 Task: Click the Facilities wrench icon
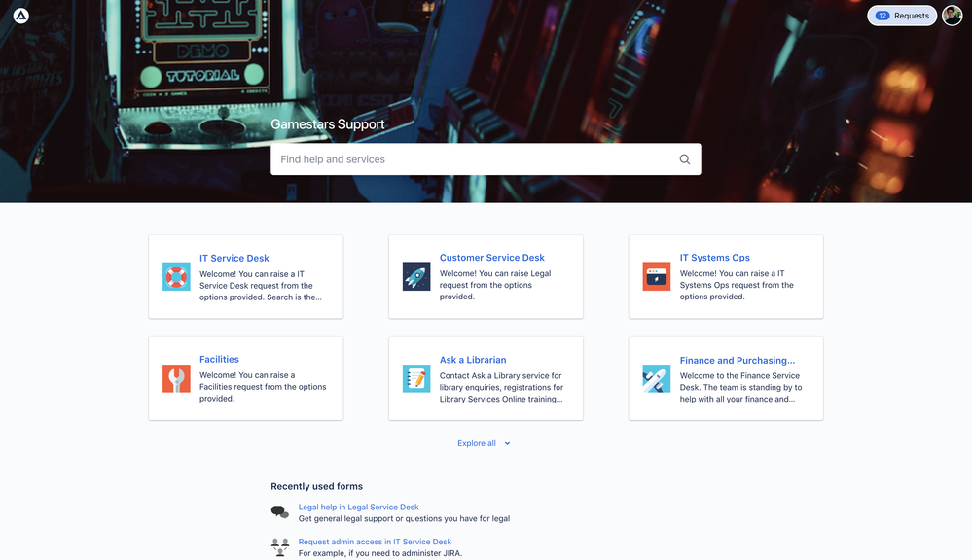(176, 378)
